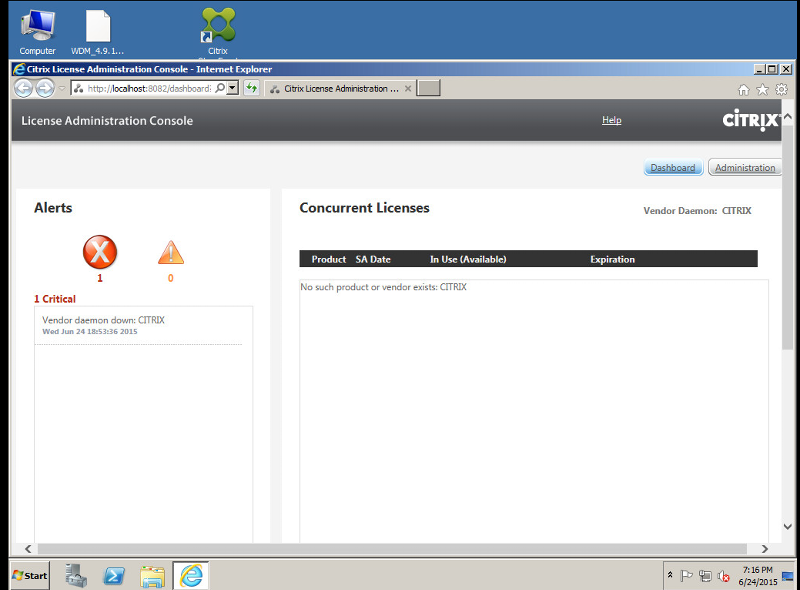Switch to the Administration tab
800x590 pixels.
(744, 167)
